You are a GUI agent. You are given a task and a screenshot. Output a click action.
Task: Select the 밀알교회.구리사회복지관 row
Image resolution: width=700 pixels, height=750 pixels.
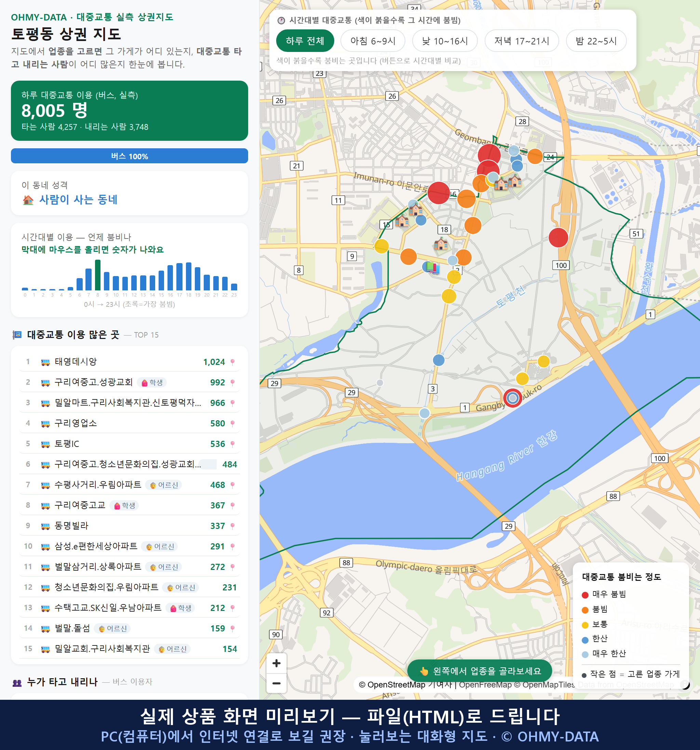[130, 649]
